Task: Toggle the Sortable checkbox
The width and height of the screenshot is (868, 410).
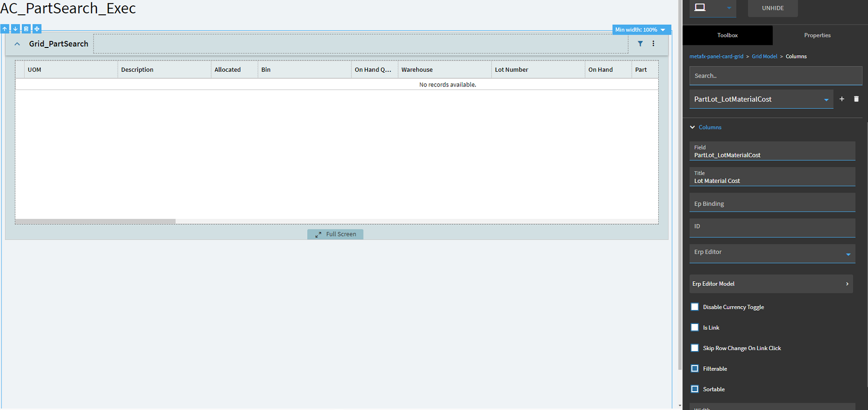Action: 695,389
